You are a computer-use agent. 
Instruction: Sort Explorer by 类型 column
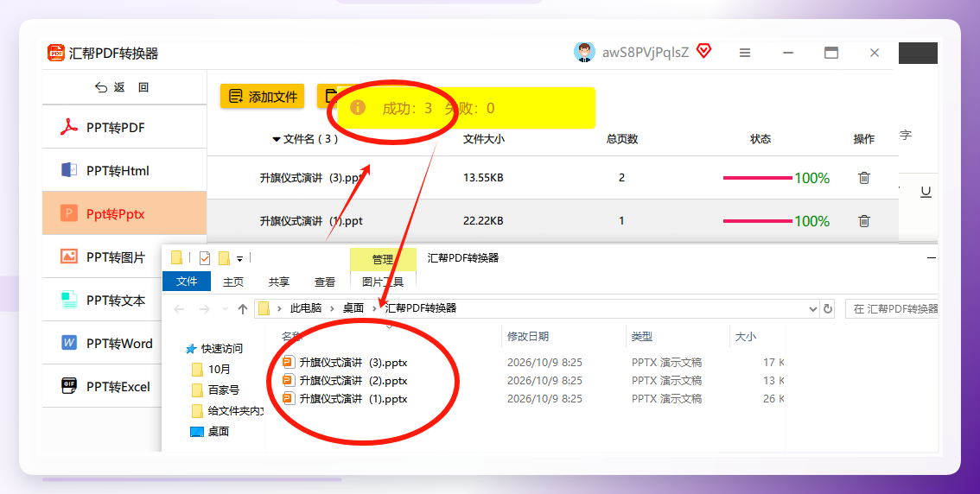[x=642, y=336]
